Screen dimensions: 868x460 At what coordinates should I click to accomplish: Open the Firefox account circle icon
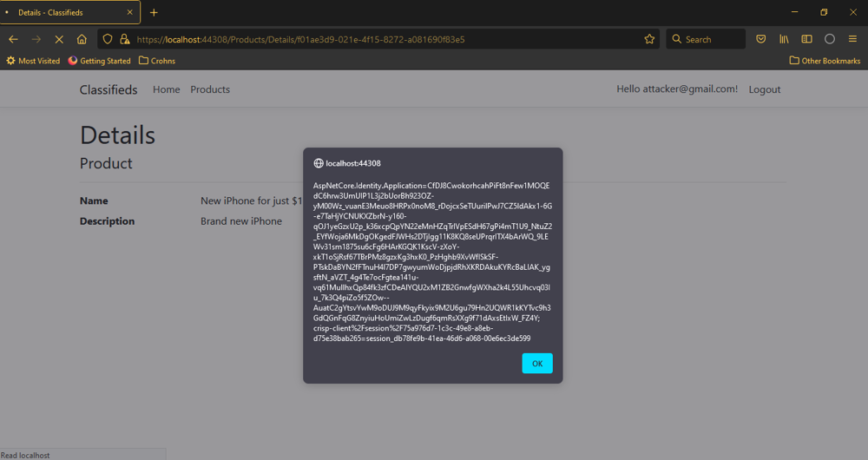pyautogui.click(x=829, y=39)
